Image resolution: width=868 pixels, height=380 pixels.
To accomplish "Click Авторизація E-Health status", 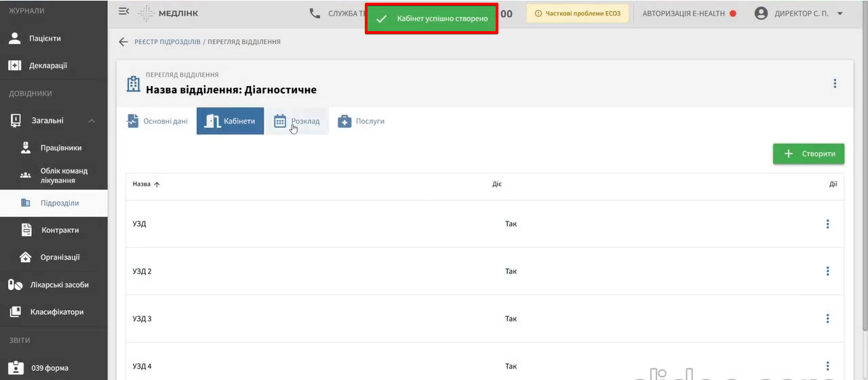I will click(689, 14).
